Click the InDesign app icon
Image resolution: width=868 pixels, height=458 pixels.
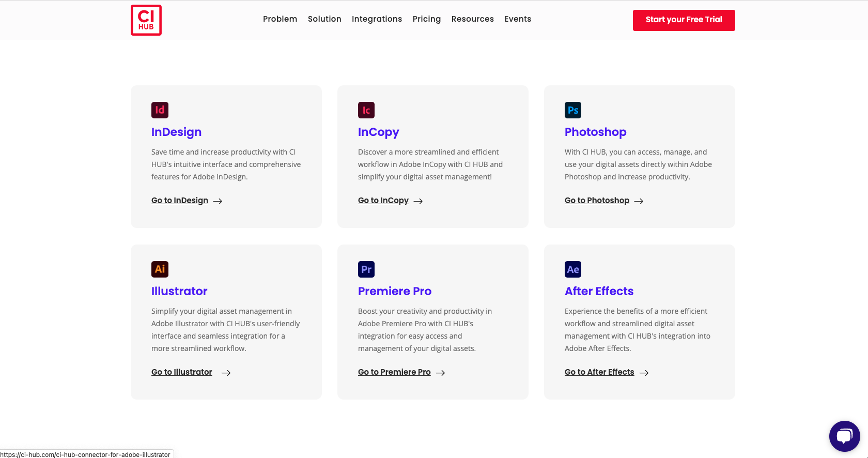[160, 110]
